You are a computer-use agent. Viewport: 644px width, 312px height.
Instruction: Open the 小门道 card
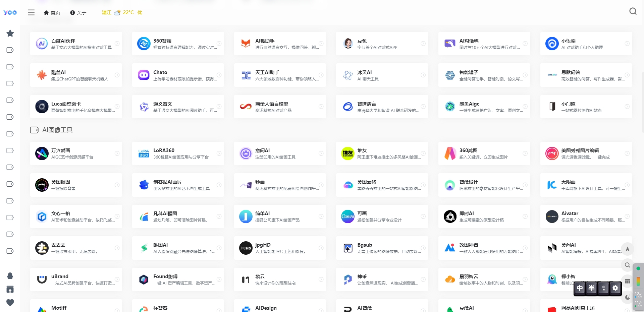pyautogui.click(x=586, y=107)
